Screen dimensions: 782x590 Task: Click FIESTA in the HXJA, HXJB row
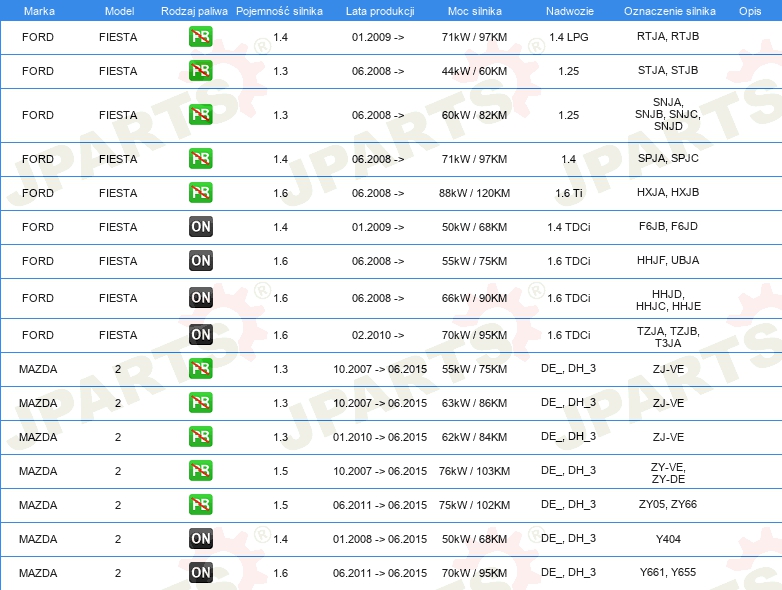tap(118, 193)
